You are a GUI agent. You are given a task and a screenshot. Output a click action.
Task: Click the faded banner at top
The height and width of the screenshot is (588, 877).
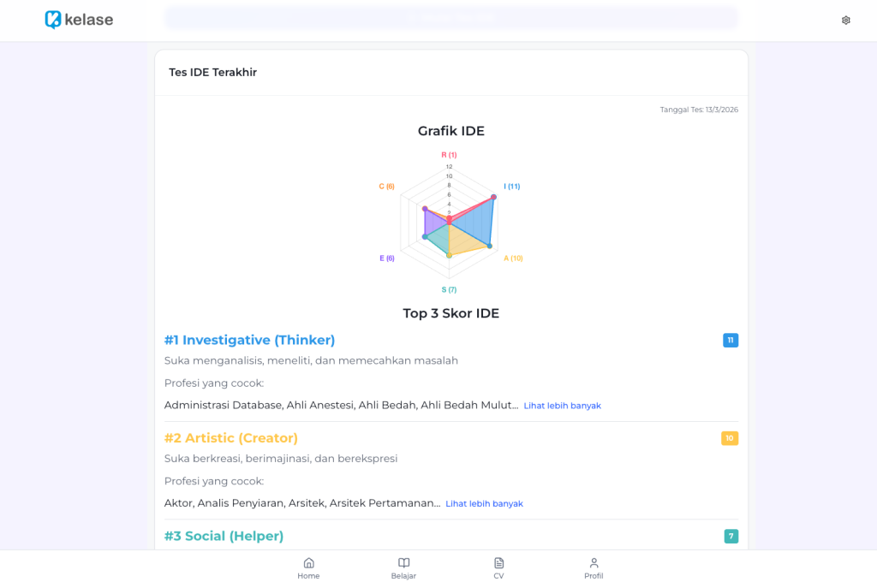click(x=450, y=18)
